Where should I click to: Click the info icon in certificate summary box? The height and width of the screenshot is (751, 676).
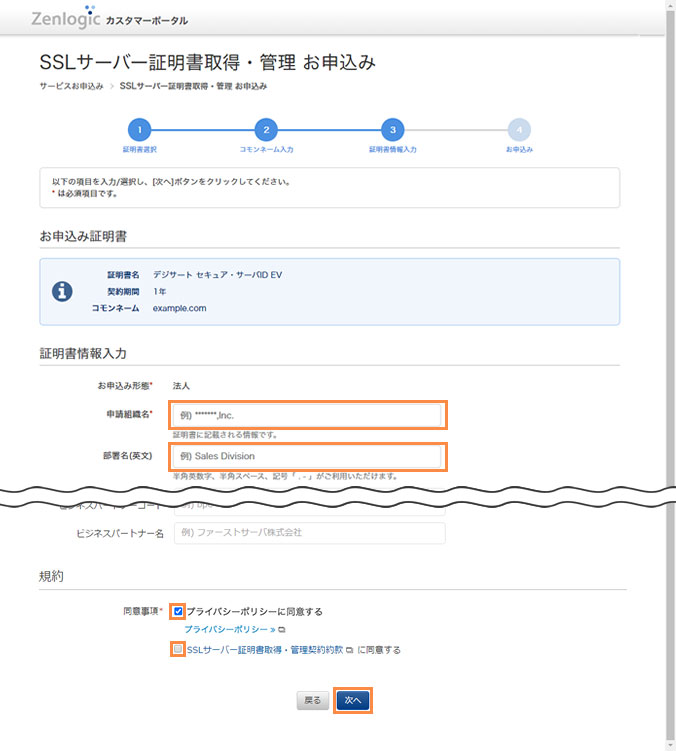point(62,291)
